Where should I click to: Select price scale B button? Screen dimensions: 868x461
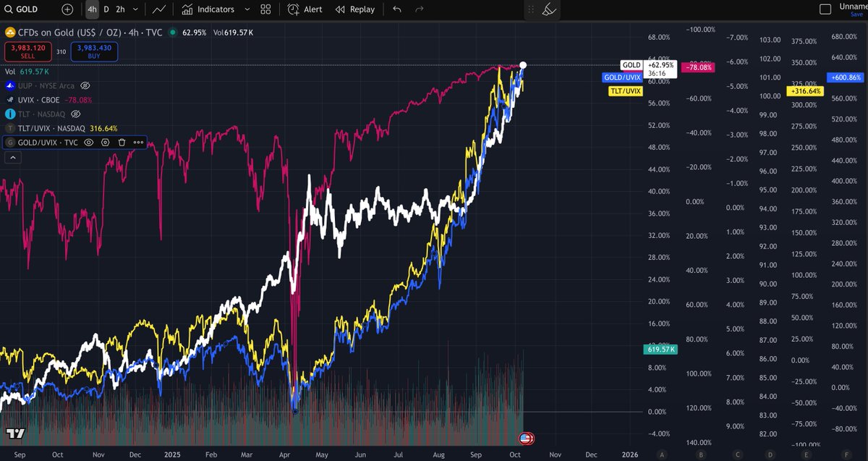tap(700, 454)
